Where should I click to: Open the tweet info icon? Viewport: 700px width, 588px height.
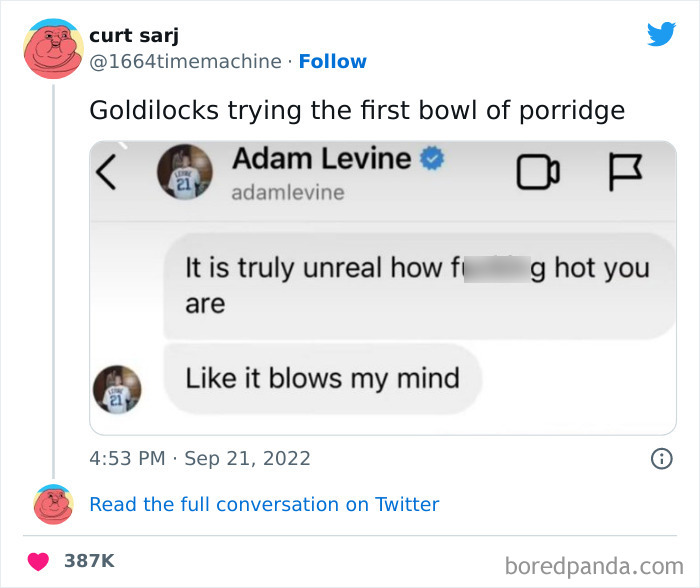(661, 459)
